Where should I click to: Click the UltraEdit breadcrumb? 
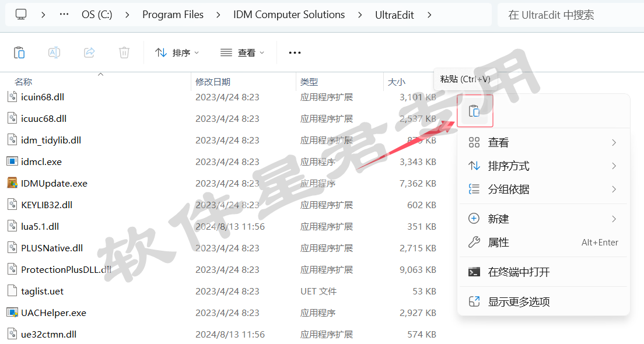[x=394, y=15]
